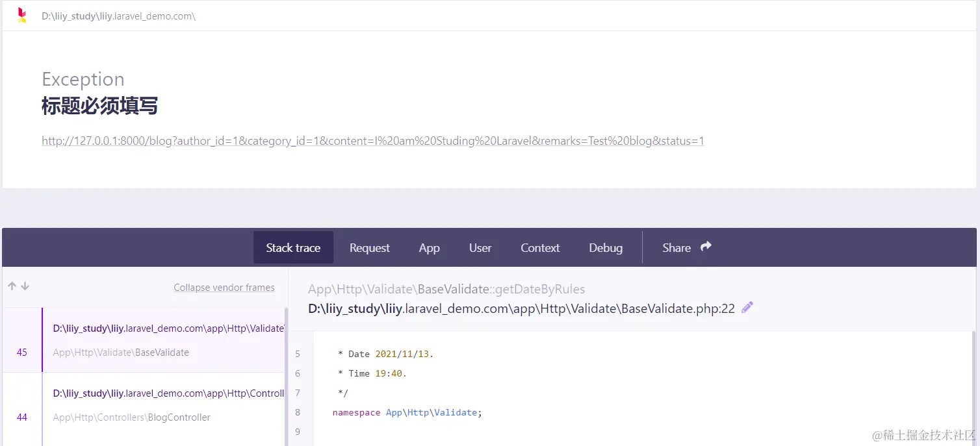Show the Context tab
The width and height of the screenshot is (980, 446).
pyautogui.click(x=540, y=247)
